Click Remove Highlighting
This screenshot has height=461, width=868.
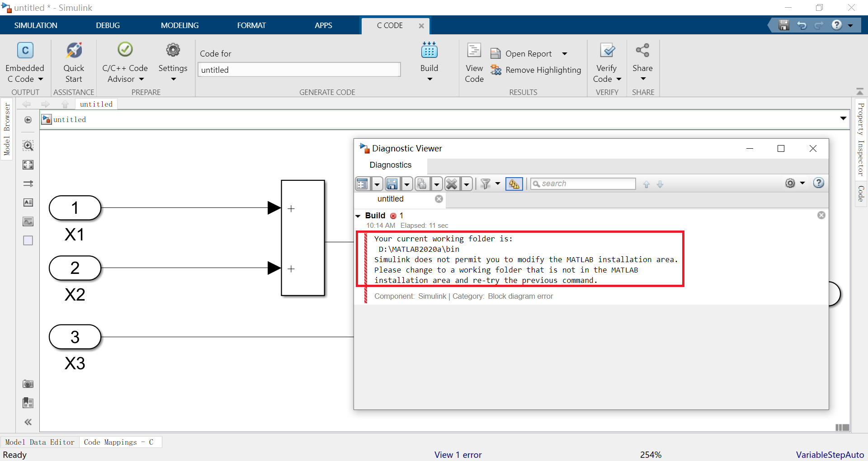(536, 70)
